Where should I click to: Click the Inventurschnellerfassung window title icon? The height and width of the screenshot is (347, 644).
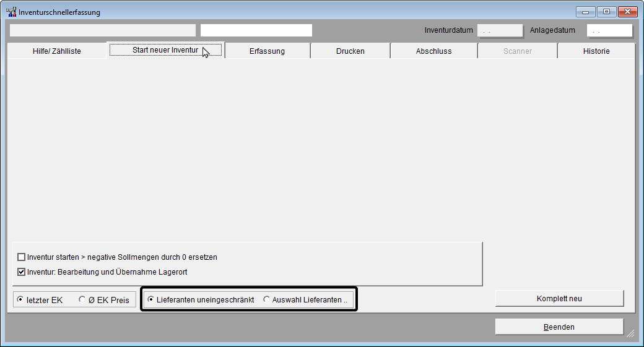coord(11,12)
